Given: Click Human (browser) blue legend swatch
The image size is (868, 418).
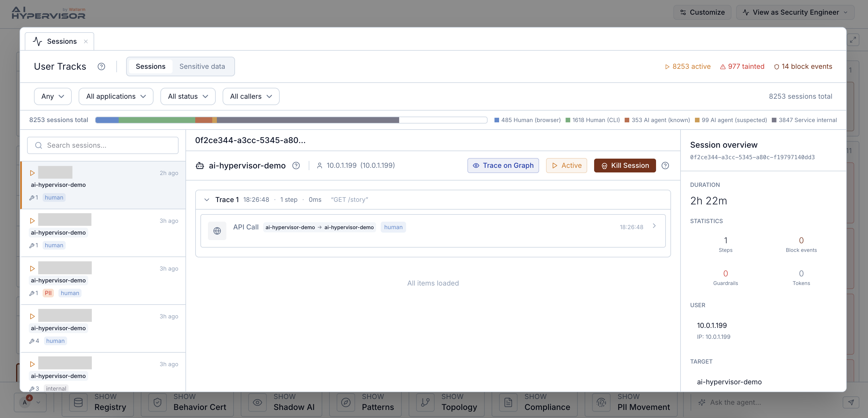Looking at the screenshot, I should (x=496, y=120).
